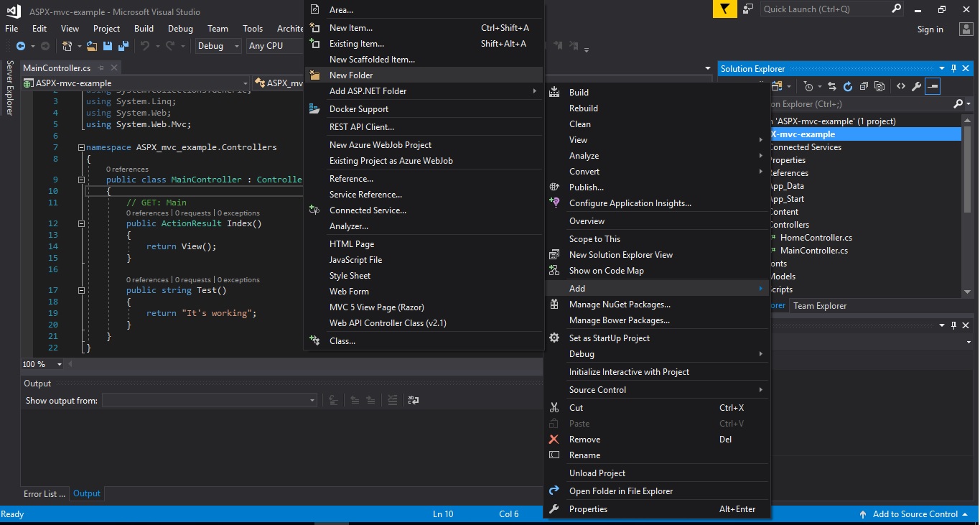Click Unload Project menu entry

click(657, 473)
